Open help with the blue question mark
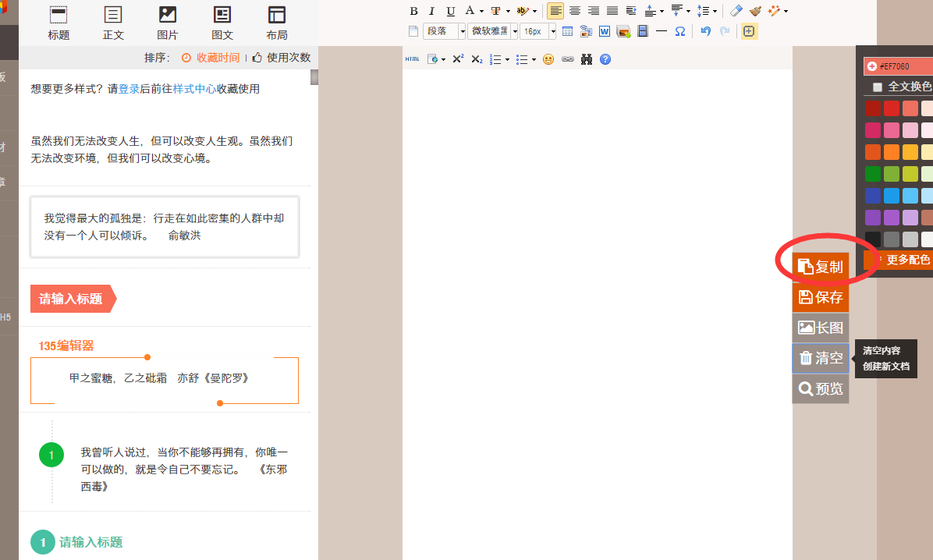 (x=605, y=59)
